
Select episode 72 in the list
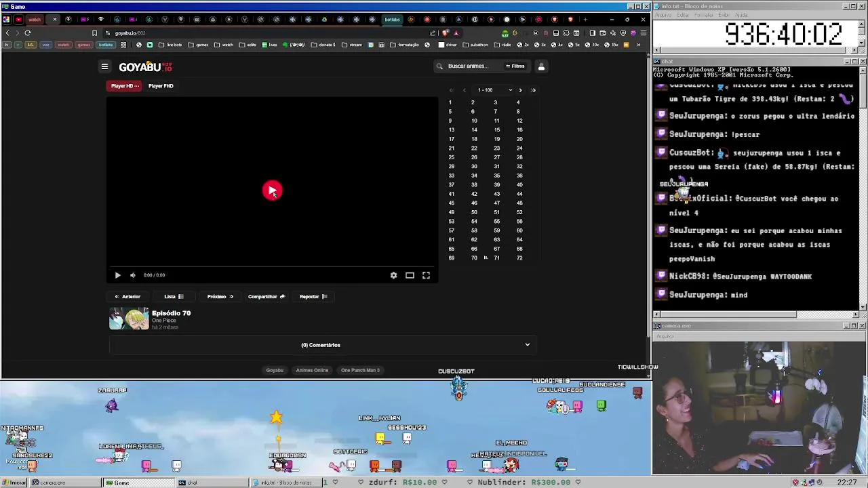(x=519, y=258)
